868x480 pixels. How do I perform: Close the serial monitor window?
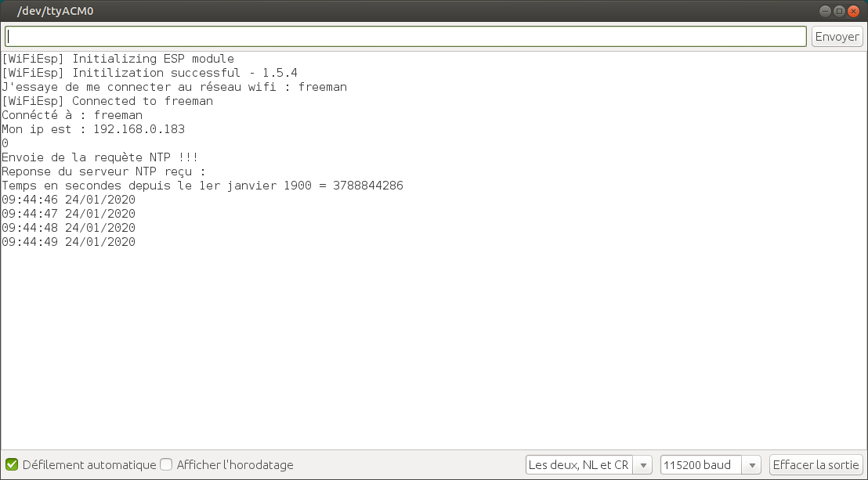[854, 11]
